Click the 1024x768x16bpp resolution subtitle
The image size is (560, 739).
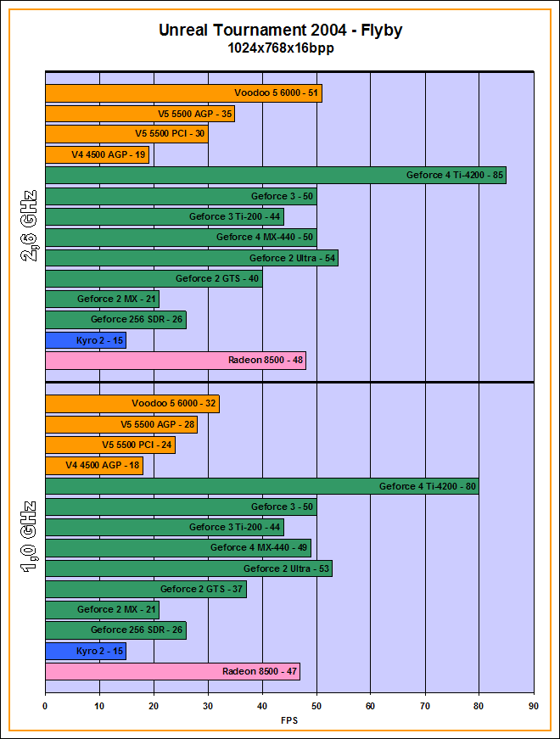pos(280,49)
